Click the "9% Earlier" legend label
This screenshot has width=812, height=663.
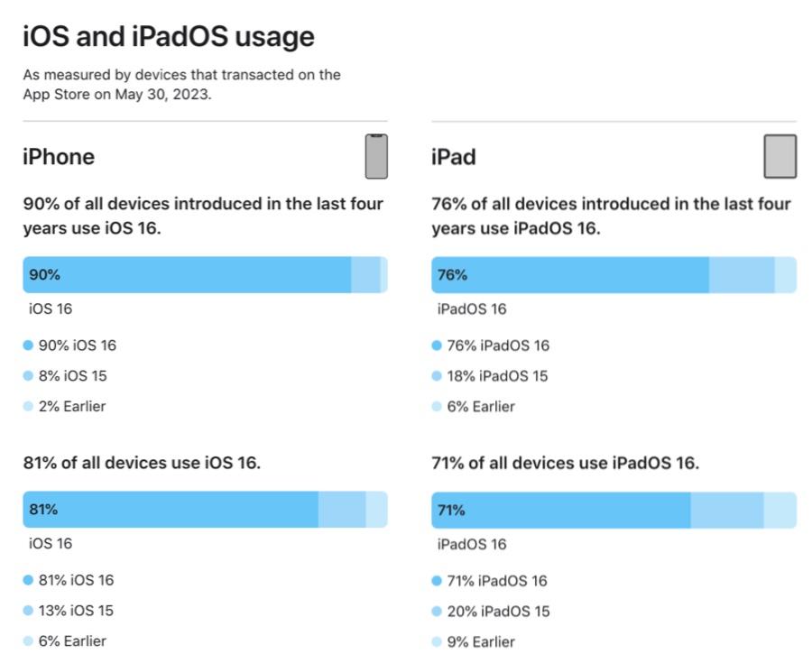(481, 642)
